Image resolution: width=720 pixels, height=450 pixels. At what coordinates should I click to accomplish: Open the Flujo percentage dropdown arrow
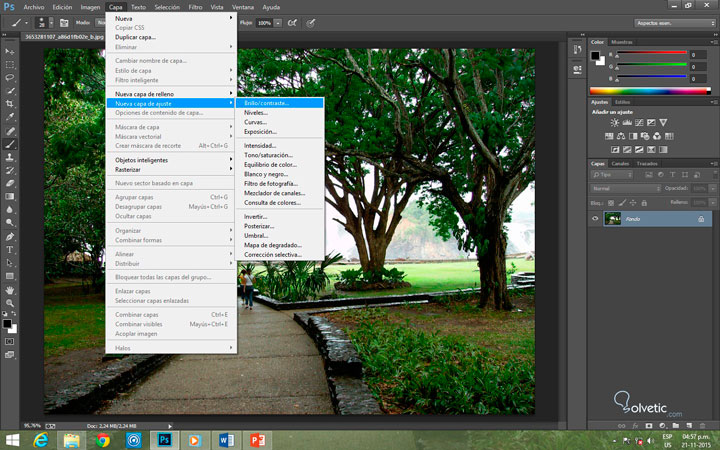click(x=278, y=23)
